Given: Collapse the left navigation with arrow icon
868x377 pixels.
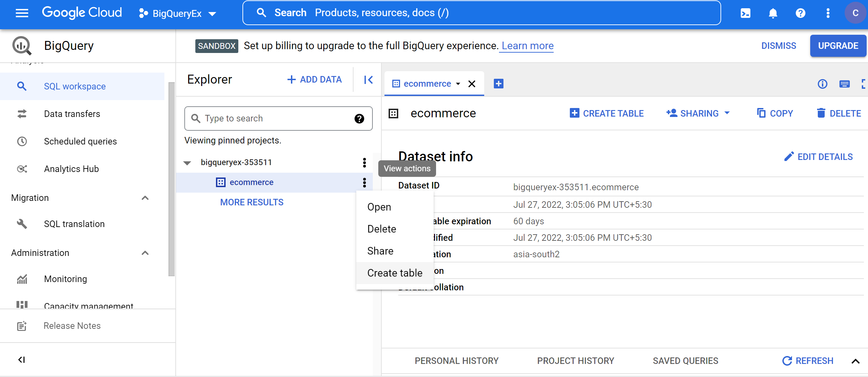Looking at the screenshot, I should point(21,360).
